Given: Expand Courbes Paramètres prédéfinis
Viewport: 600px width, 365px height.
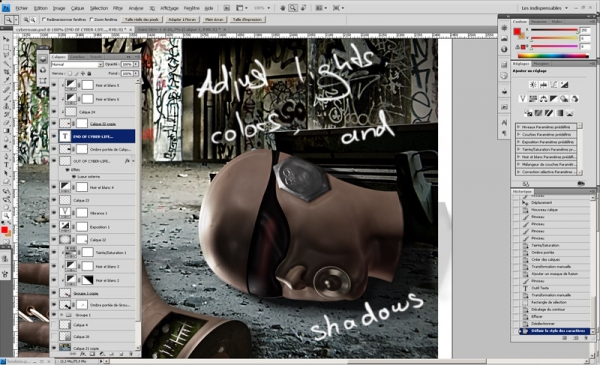Looking at the screenshot, I should pos(518,134).
